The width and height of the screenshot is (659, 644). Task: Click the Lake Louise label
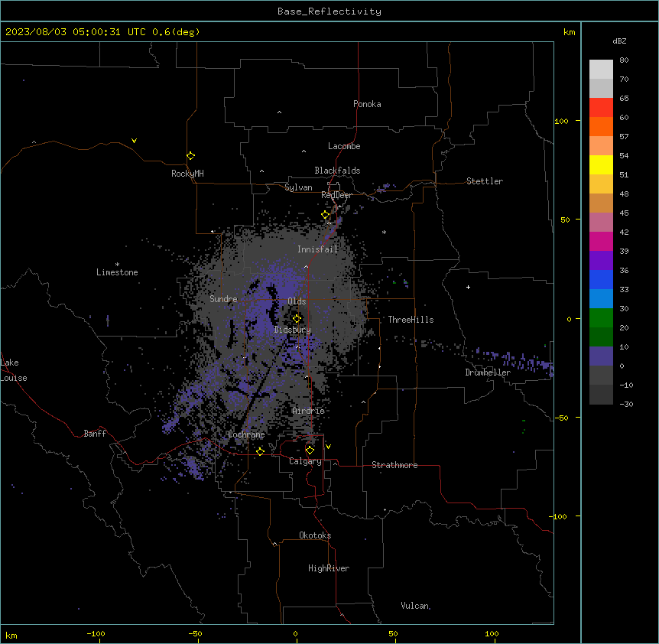(14, 370)
